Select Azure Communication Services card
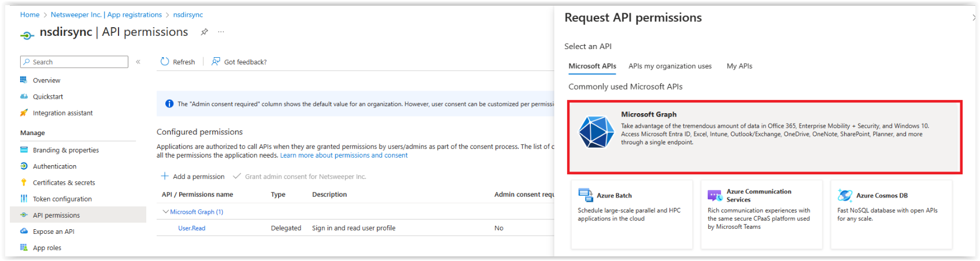The image size is (980, 261). pos(761,214)
